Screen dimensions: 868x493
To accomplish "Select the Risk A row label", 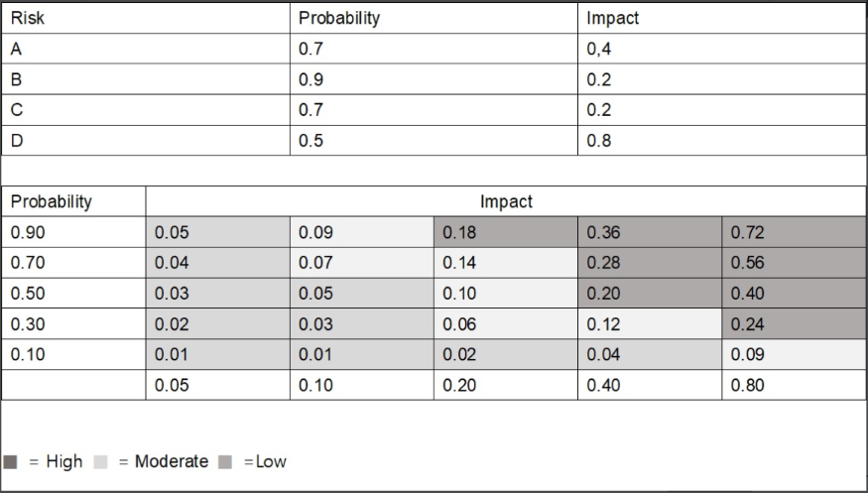I will pos(149,48).
